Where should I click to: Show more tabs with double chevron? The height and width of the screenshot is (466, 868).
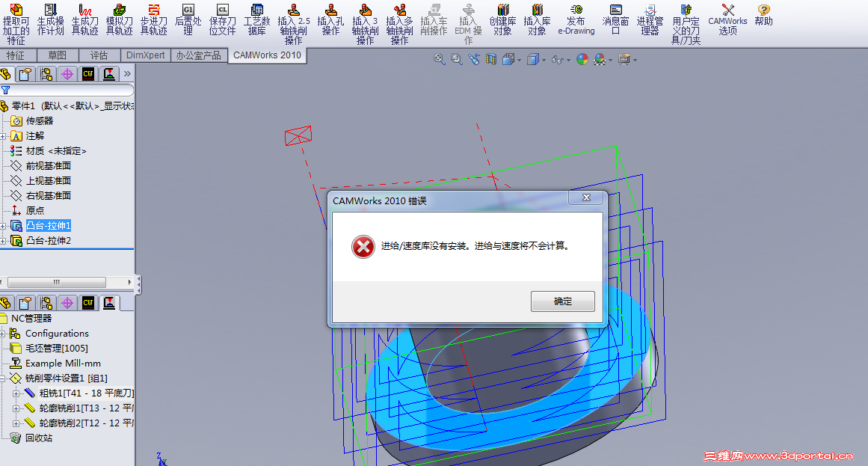(x=127, y=74)
